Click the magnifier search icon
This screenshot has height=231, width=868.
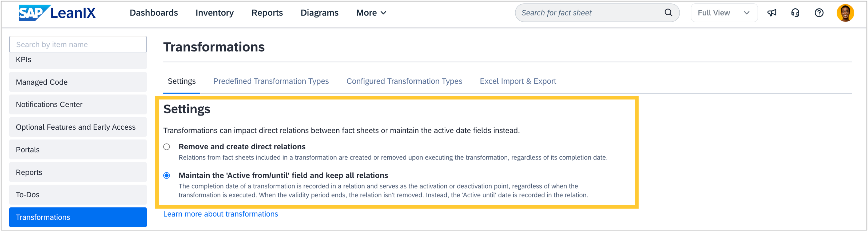[x=668, y=13]
